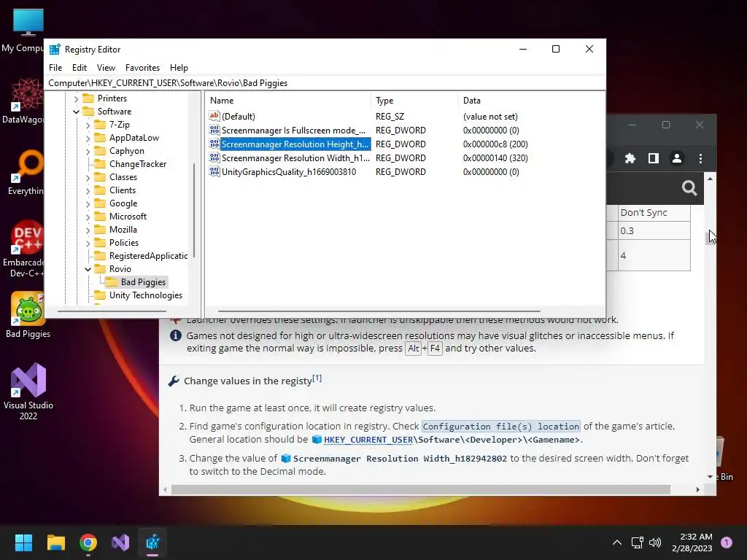747x560 pixels.
Task: Click the Don't Sync table cell
Action: pos(654,212)
